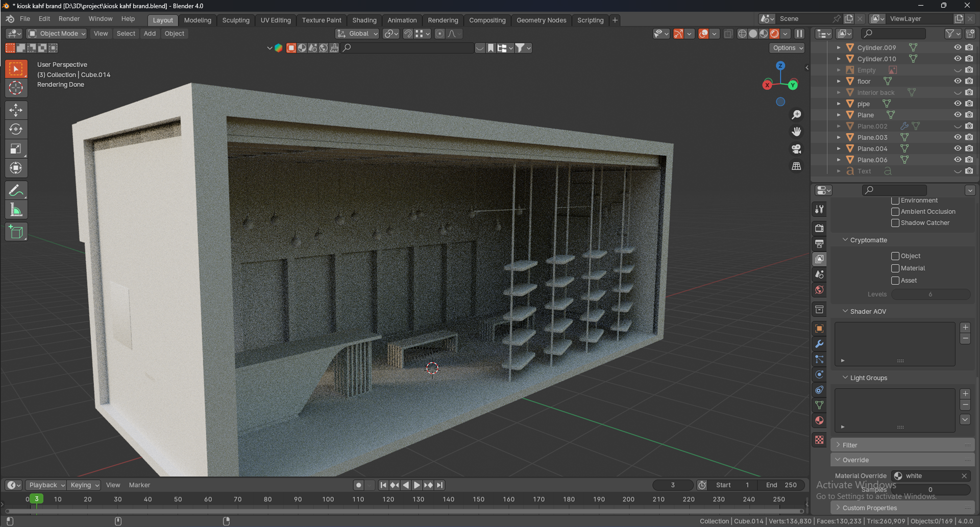Open the Playback dropdown in timeline
The image size is (980, 527).
tap(46, 485)
